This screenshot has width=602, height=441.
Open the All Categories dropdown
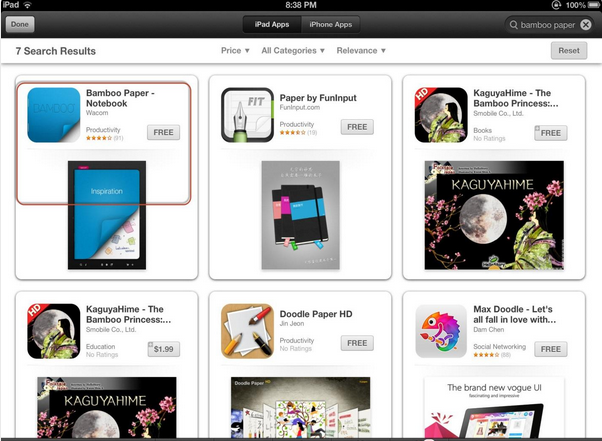click(293, 51)
